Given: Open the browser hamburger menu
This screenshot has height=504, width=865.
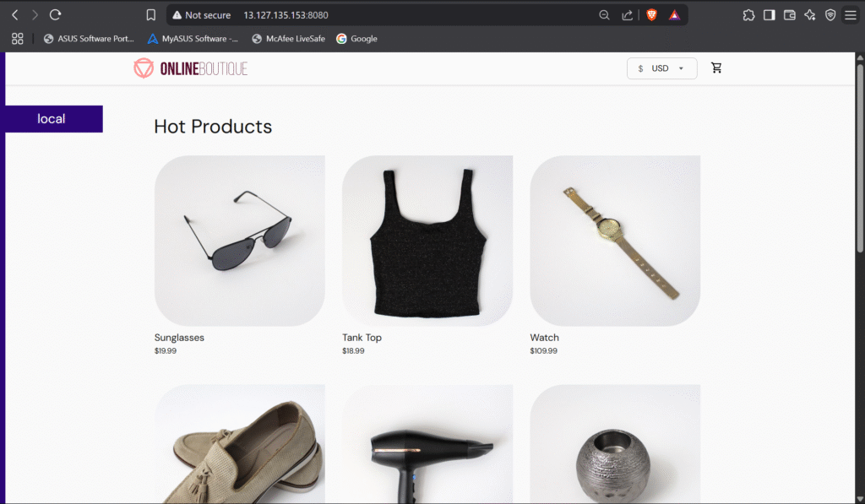Looking at the screenshot, I should pyautogui.click(x=851, y=15).
